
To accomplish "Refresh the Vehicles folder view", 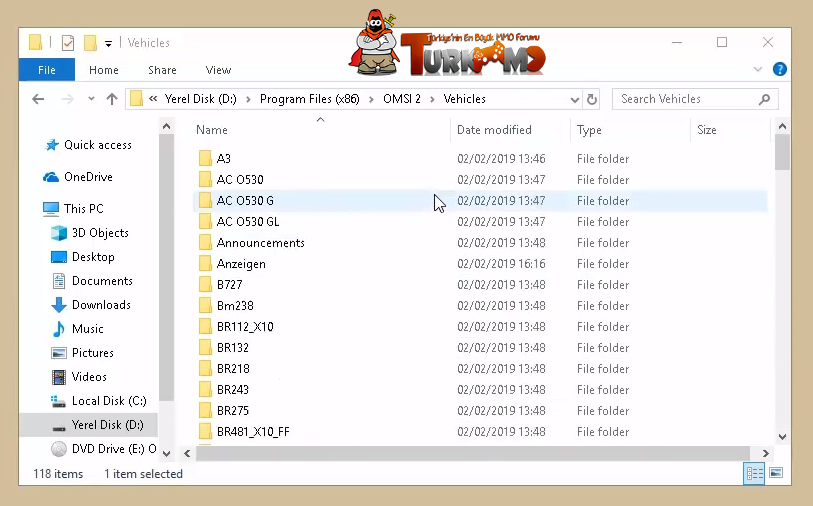I will [592, 99].
